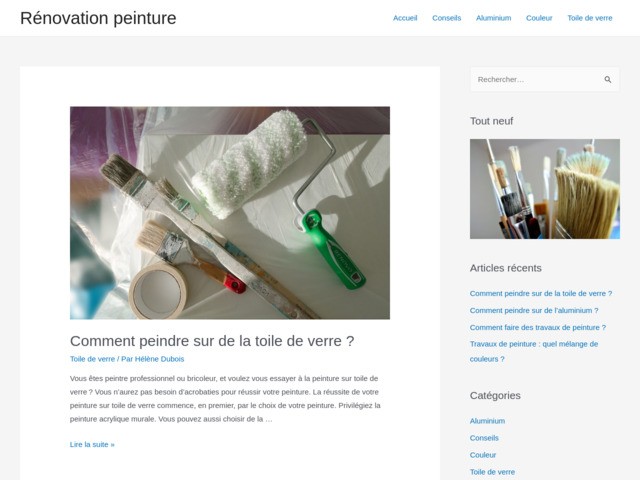
Task: Open the Accueil menu item
Action: tap(405, 18)
